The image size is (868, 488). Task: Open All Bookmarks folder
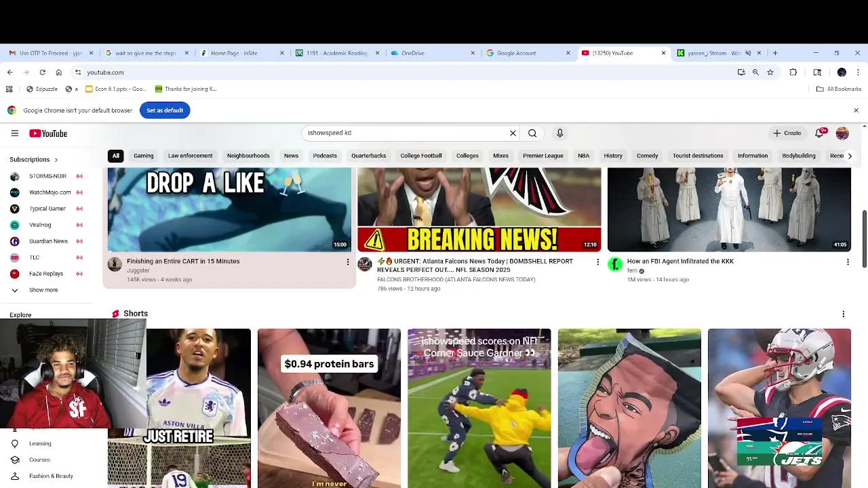(838, 89)
